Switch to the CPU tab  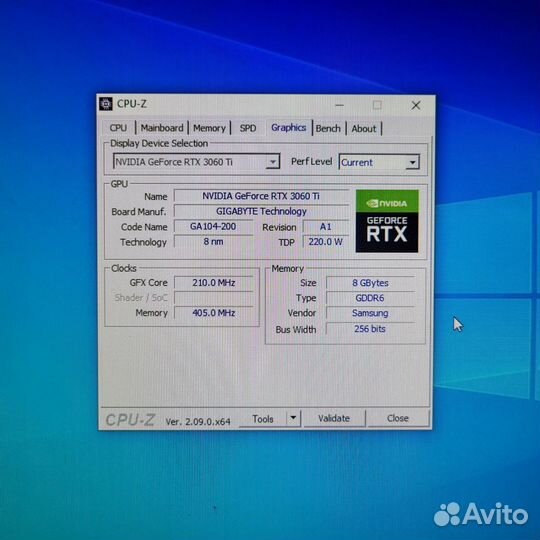(x=118, y=128)
